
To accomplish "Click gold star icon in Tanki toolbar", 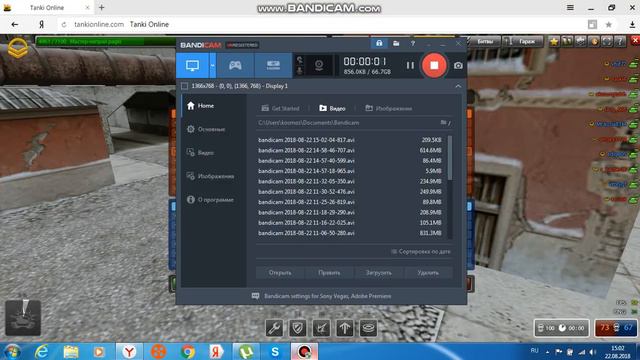I will click(x=554, y=41).
